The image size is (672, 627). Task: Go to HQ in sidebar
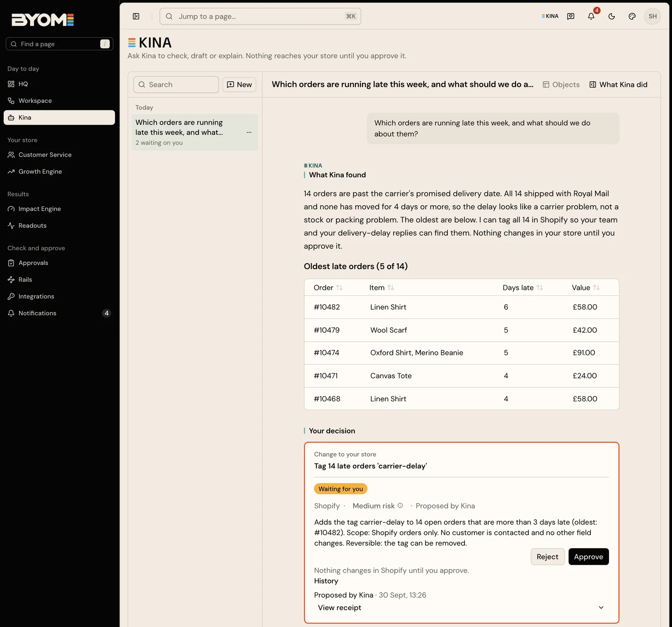click(x=59, y=84)
